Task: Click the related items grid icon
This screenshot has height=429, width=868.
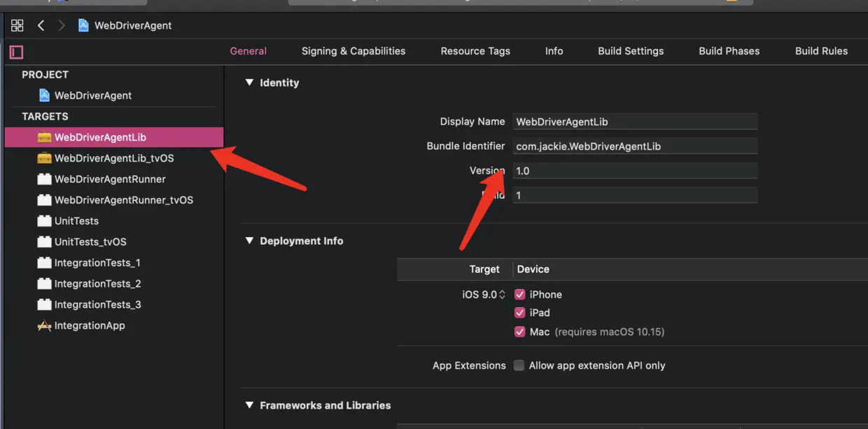Action: click(x=17, y=25)
